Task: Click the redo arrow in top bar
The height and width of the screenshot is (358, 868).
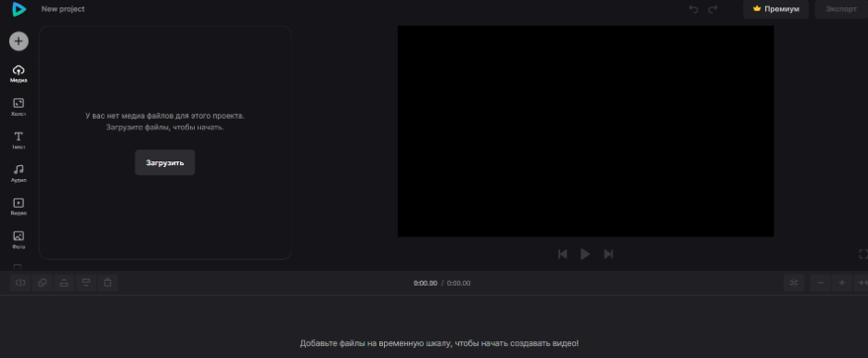Action: point(713,9)
